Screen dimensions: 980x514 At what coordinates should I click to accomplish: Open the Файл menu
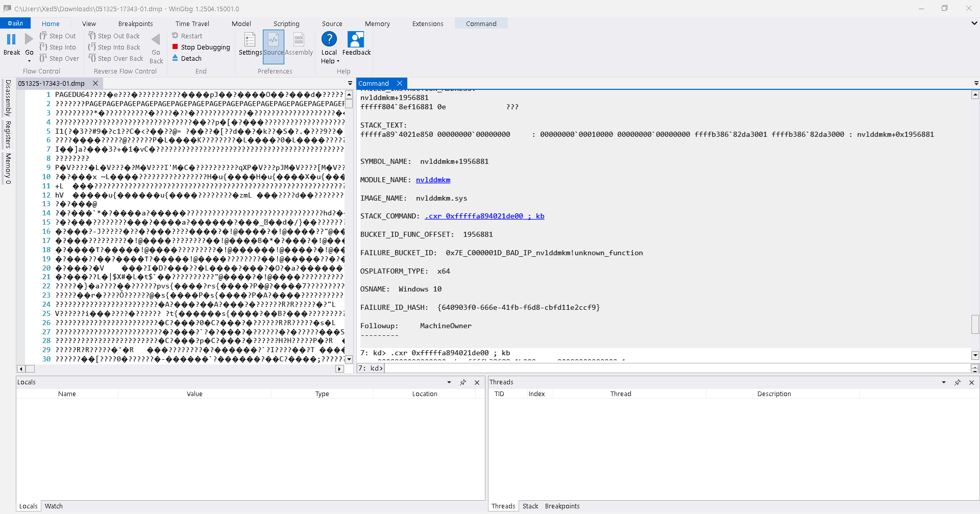pos(15,23)
